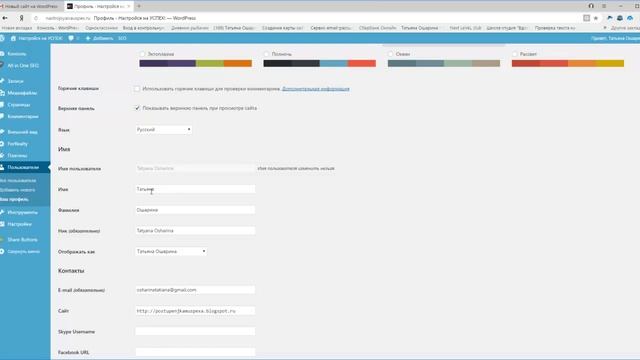
Task: Enable keyboard shortcuts for comment moderation checkbox
Action: (x=137, y=89)
